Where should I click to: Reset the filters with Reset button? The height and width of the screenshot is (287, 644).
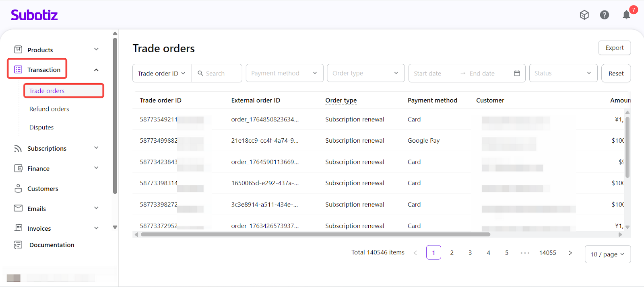616,73
